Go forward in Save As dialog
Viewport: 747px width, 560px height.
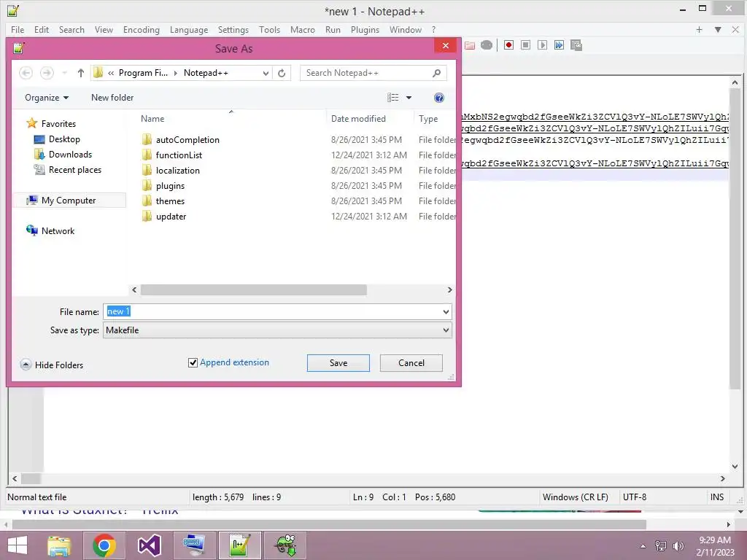(47, 73)
